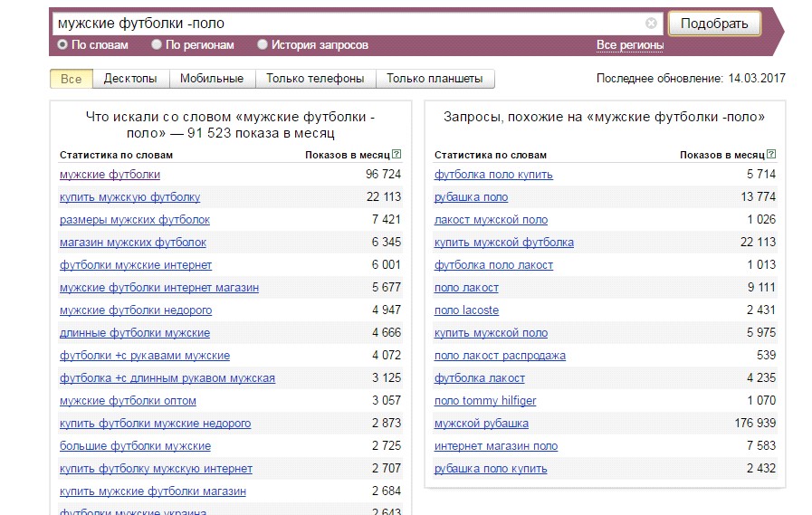Click the value '7 421' for размеры мужских футболок
The height and width of the screenshot is (515, 812).
387,219
